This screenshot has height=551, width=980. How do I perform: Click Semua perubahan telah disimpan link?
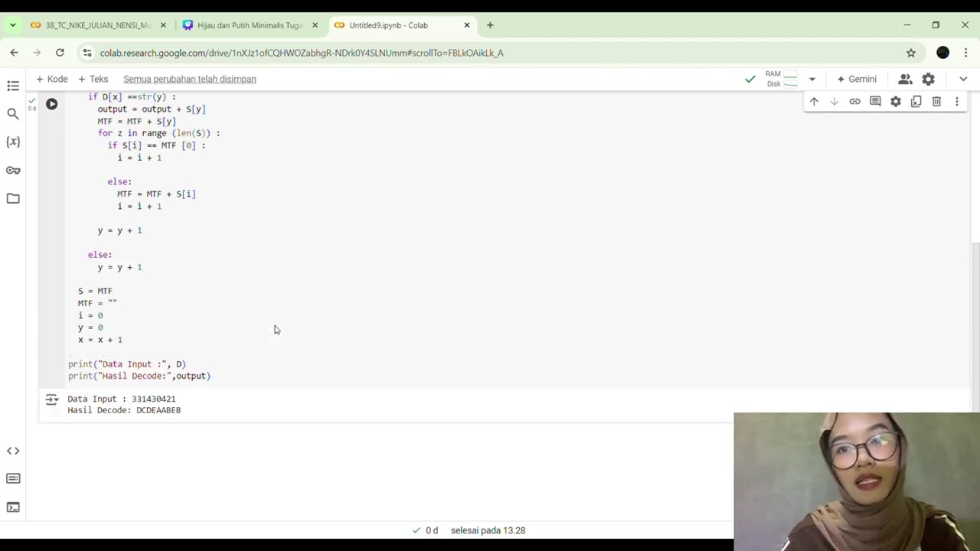(x=190, y=79)
